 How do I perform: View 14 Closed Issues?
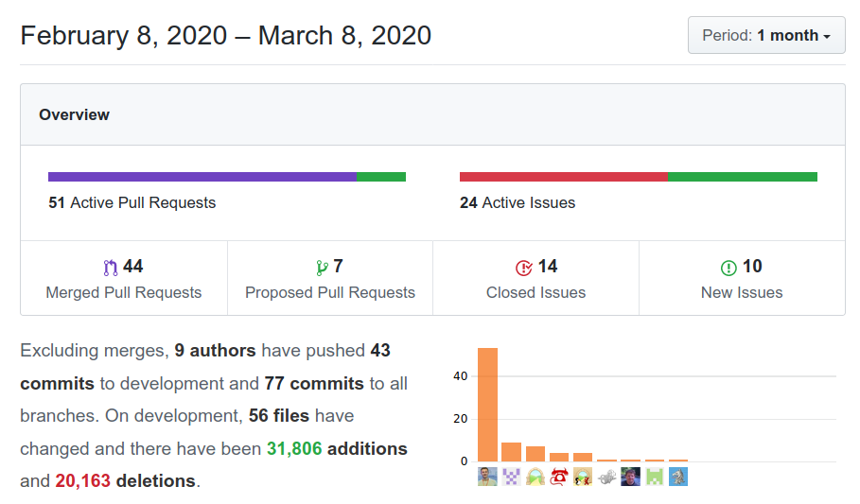click(x=535, y=278)
